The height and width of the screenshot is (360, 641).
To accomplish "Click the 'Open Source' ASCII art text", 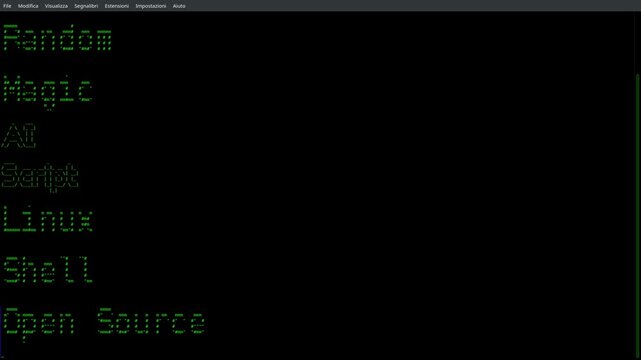I will coord(104,324).
